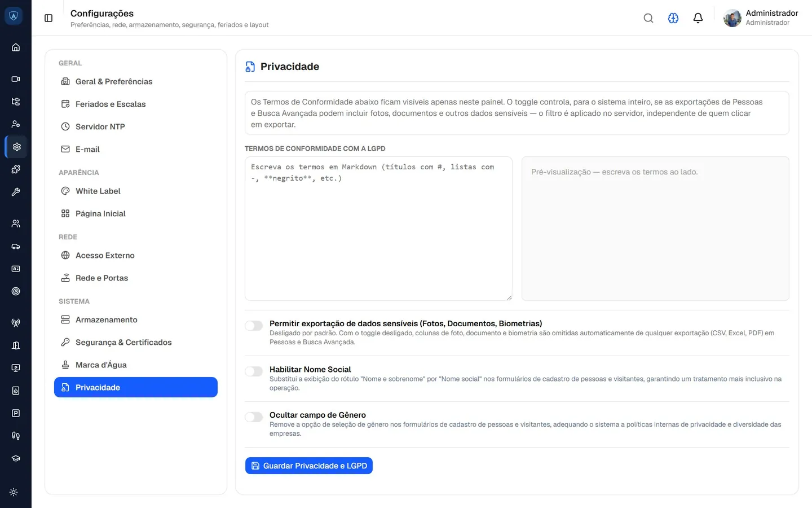Collapse the sidebar panel toggle icon

point(48,18)
